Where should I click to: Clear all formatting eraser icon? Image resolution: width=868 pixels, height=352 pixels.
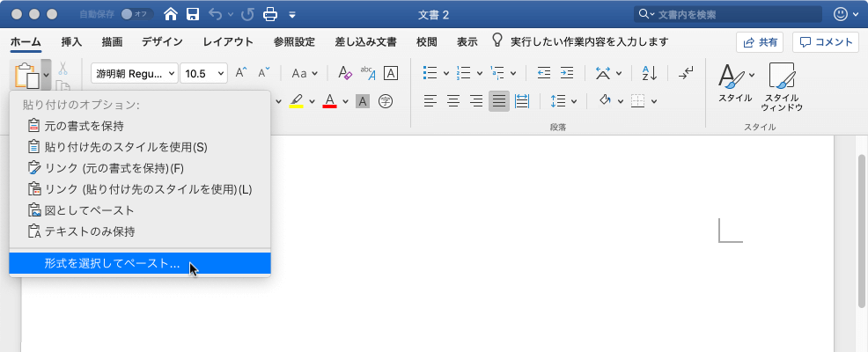[x=345, y=73]
